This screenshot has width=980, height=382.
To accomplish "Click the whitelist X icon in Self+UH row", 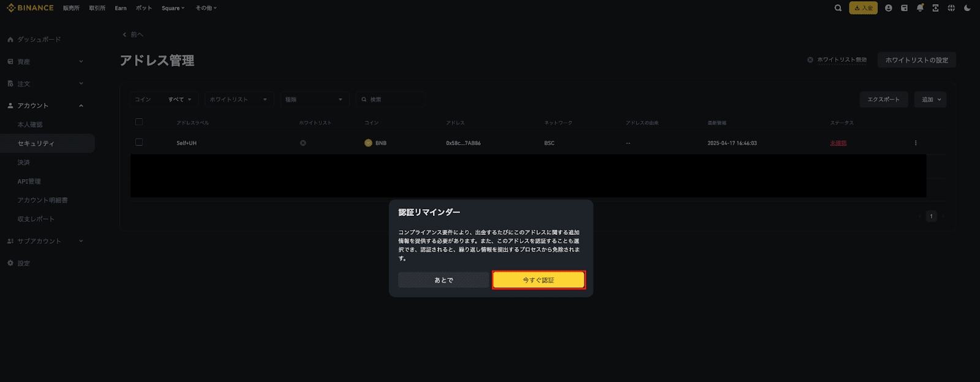I will coord(303,143).
